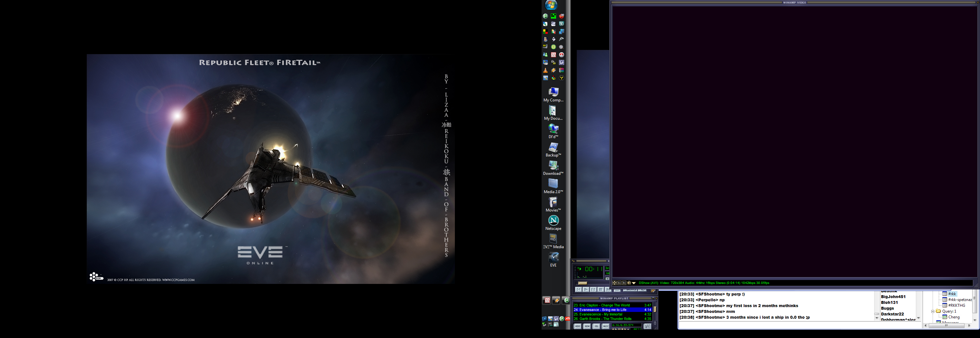Open the Download desktop folder
The image size is (980, 338).
(554, 168)
